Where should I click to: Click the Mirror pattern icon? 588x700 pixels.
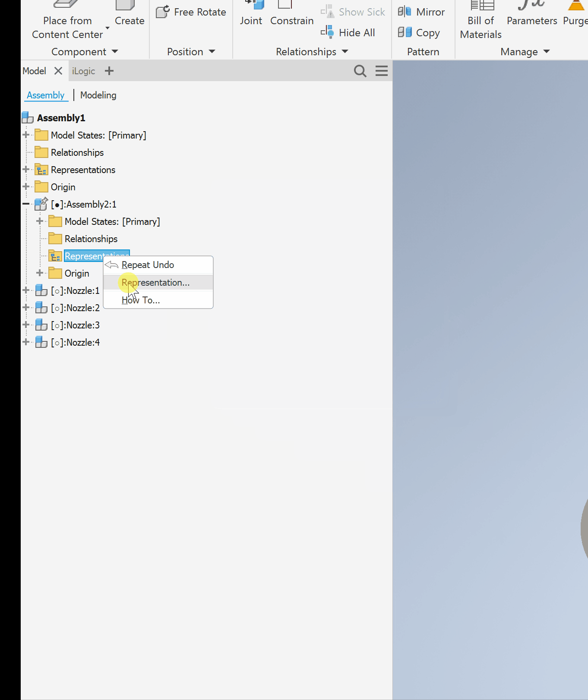tap(405, 11)
